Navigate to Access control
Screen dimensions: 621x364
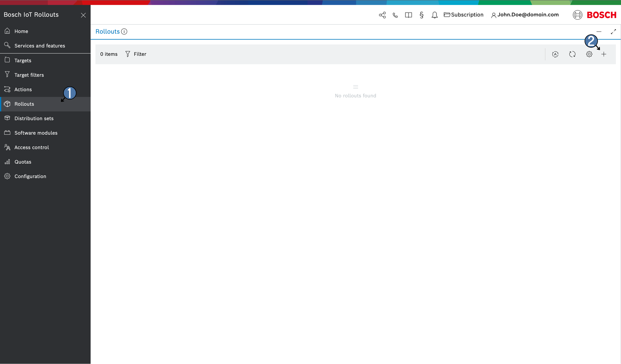pyautogui.click(x=32, y=147)
